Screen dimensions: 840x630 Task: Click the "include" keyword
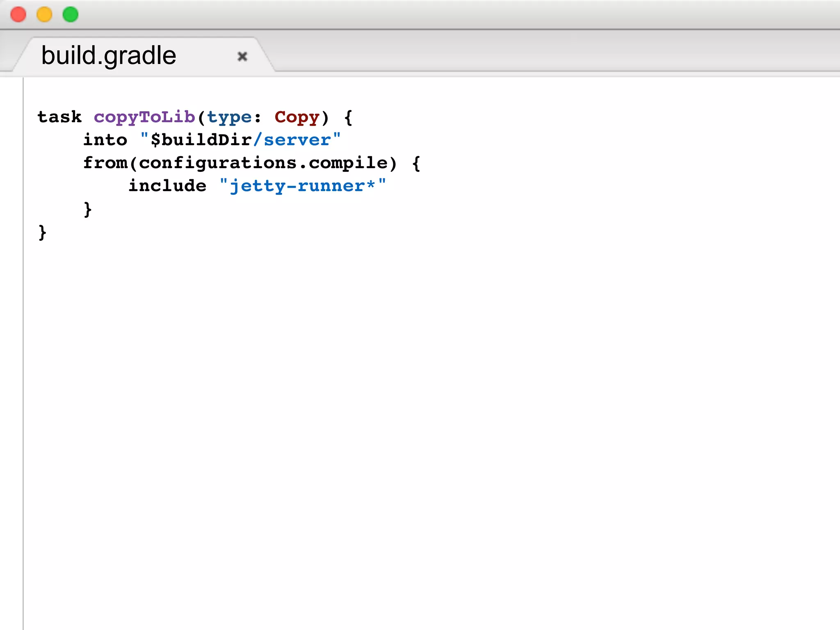167,186
